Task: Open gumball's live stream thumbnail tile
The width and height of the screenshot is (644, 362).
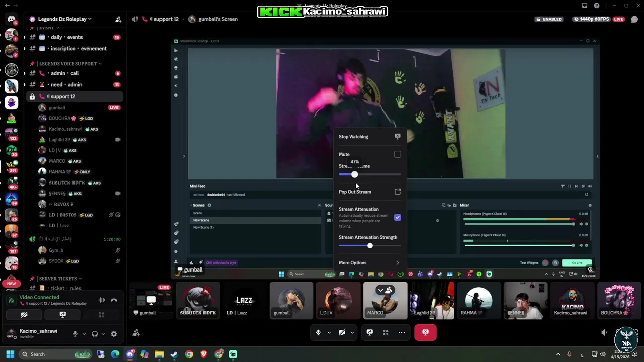Action: pyautogui.click(x=150, y=301)
